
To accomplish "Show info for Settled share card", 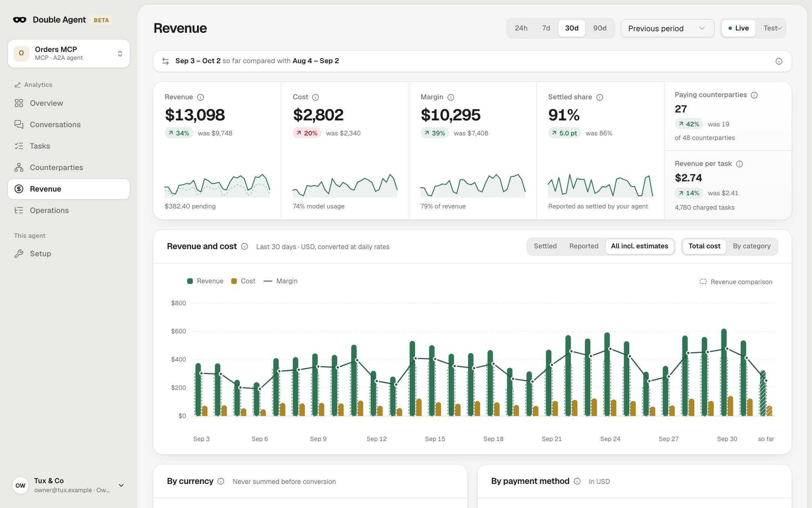I will [x=600, y=97].
